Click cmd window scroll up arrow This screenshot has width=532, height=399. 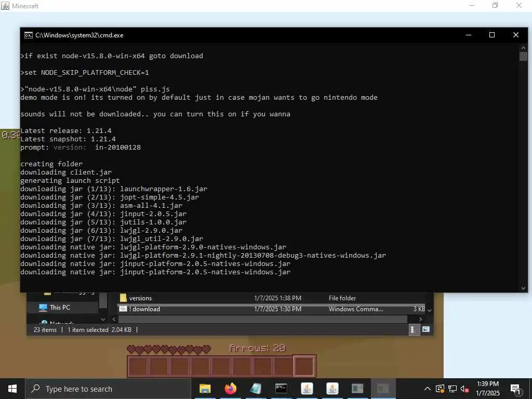pos(523,48)
